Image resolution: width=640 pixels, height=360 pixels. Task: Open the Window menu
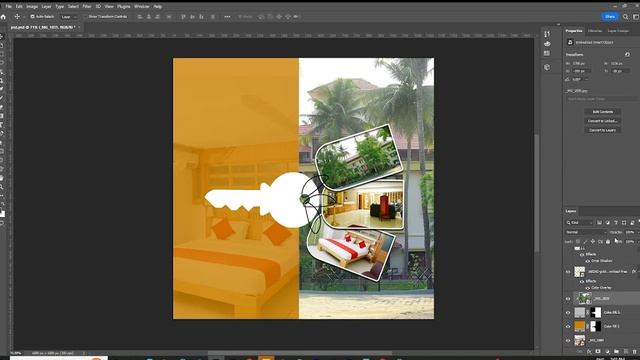[142, 7]
